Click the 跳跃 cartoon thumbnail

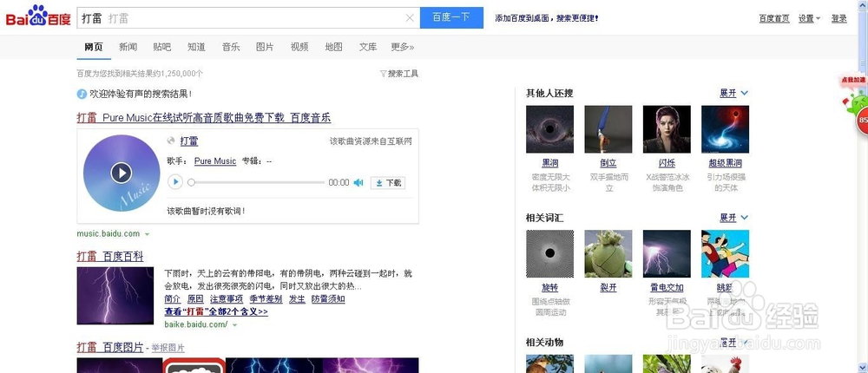725,254
